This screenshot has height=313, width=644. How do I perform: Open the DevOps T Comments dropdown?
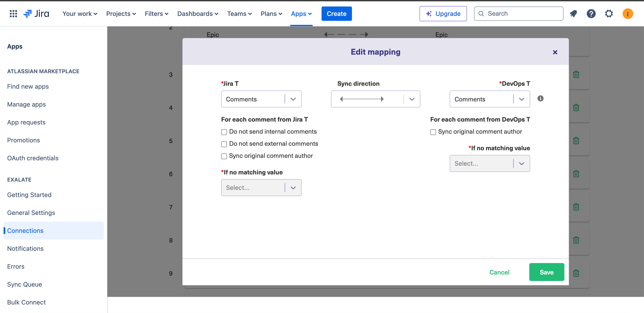pyautogui.click(x=489, y=99)
